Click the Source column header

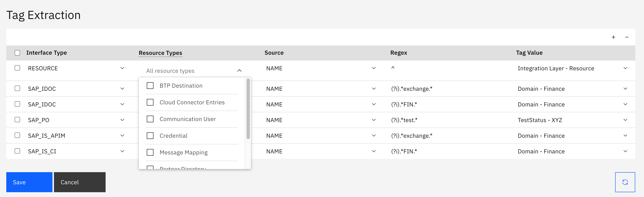pos(274,53)
